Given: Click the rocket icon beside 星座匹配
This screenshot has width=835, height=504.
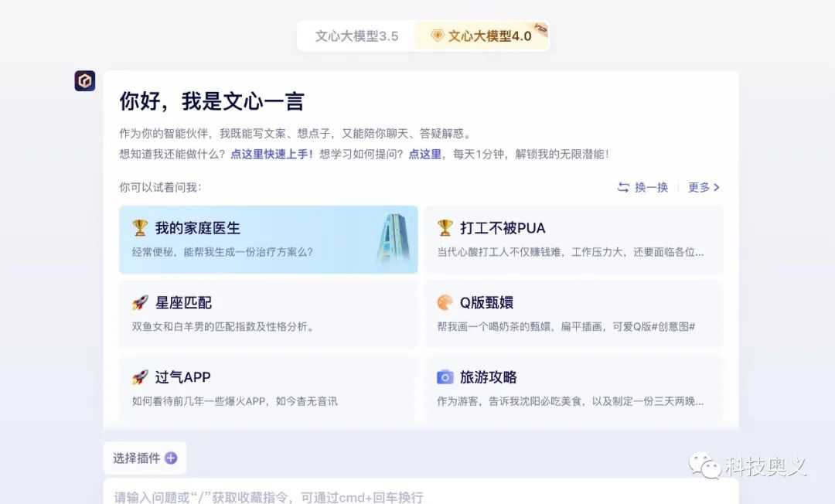Looking at the screenshot, I should 140,302.
